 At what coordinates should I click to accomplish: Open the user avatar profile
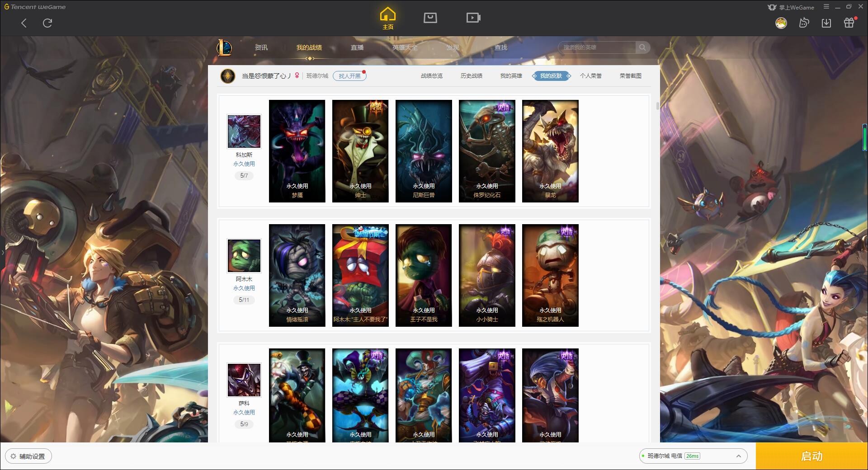click(x=781, y=23)
